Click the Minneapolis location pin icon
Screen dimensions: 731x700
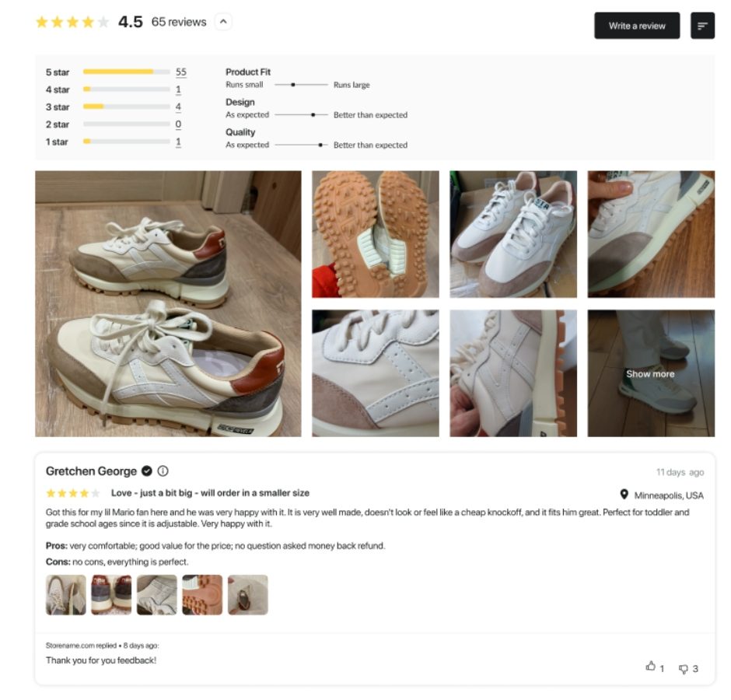(624, 495)
